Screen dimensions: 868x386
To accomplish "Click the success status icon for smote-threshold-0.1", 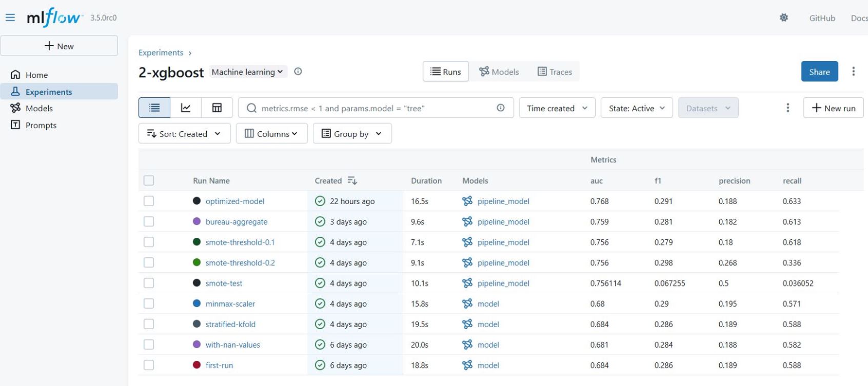I will [320, 242].
